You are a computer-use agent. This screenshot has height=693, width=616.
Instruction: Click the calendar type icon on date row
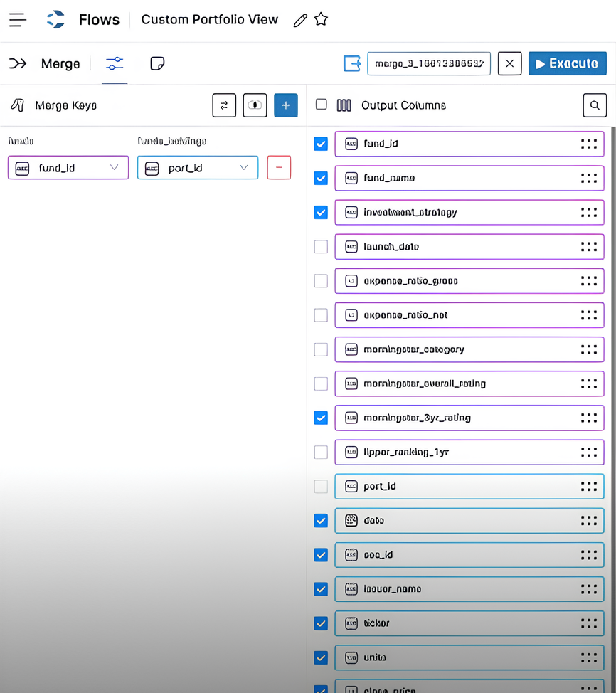point(351,521)
